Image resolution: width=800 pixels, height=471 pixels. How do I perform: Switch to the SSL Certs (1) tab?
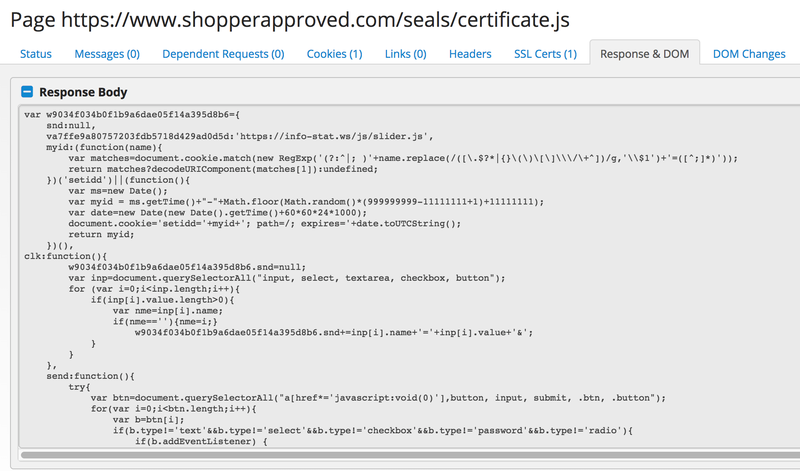point(545,54)
